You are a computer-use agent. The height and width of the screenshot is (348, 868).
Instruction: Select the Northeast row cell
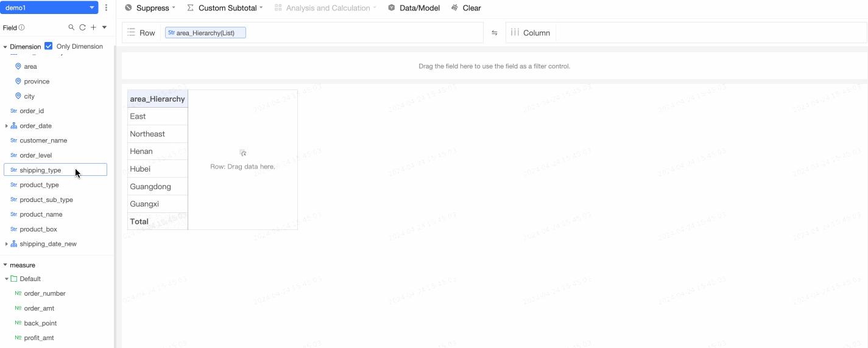click(158, 134)
